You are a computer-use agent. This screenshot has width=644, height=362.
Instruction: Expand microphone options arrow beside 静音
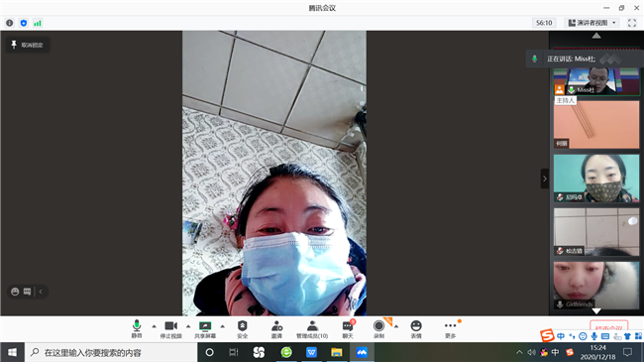154,326
